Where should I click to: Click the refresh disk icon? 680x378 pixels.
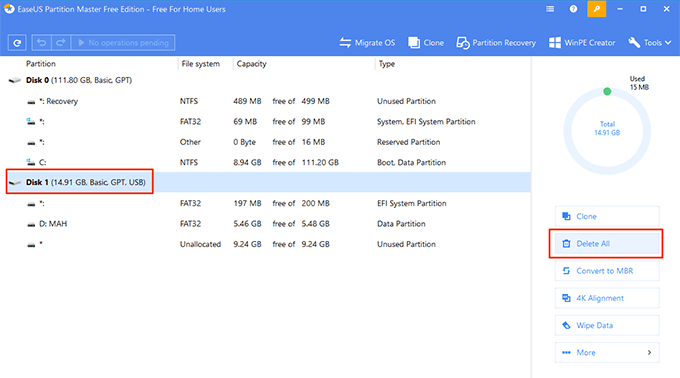coord(17,42)
